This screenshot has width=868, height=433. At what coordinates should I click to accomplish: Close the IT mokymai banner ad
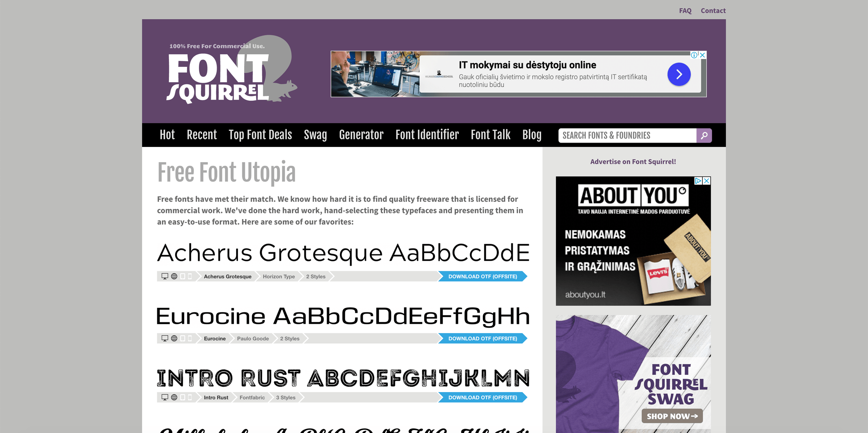tap(702, 55)
